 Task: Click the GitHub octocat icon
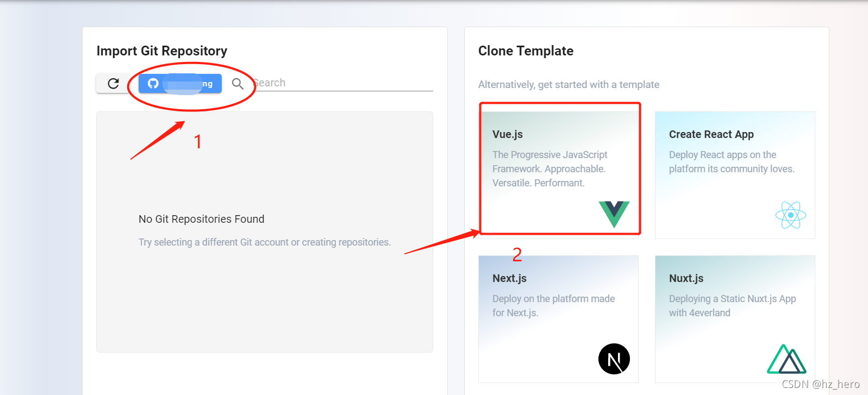coord(153,83)
